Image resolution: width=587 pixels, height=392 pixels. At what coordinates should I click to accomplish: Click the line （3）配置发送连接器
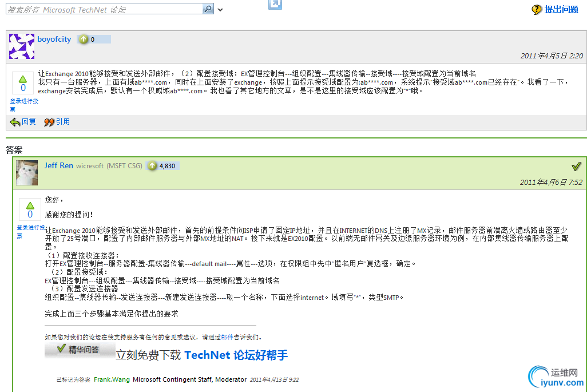coord(84,288)
